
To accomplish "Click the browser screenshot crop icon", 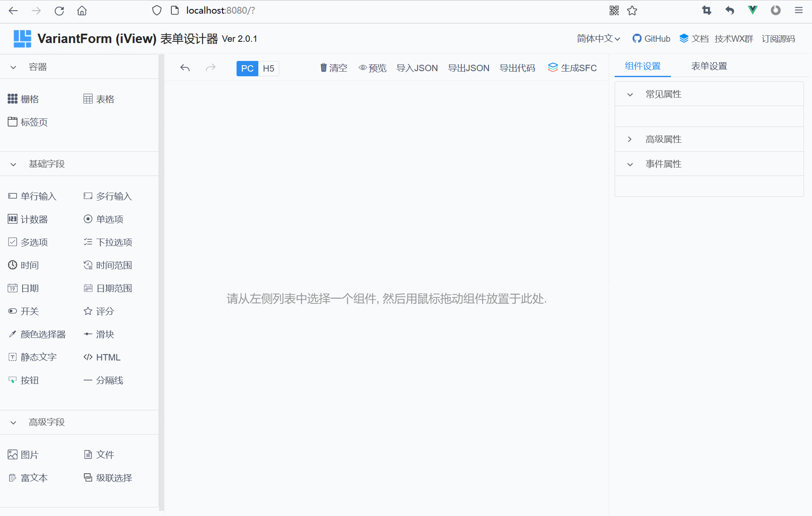I will point(707,10).
